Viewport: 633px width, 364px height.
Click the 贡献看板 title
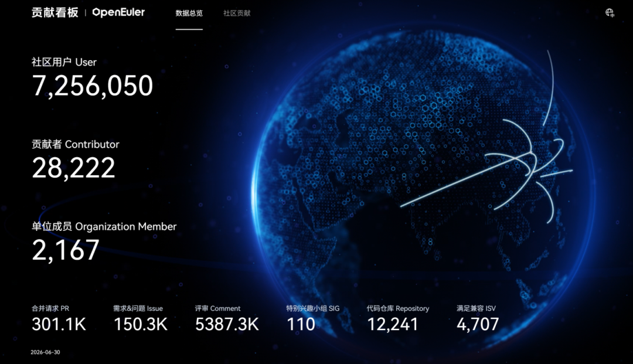[x=55, y=12]
